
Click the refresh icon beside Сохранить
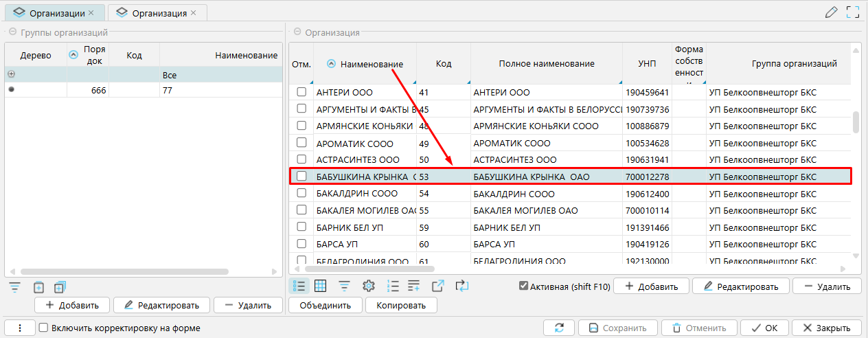(559, 328)
